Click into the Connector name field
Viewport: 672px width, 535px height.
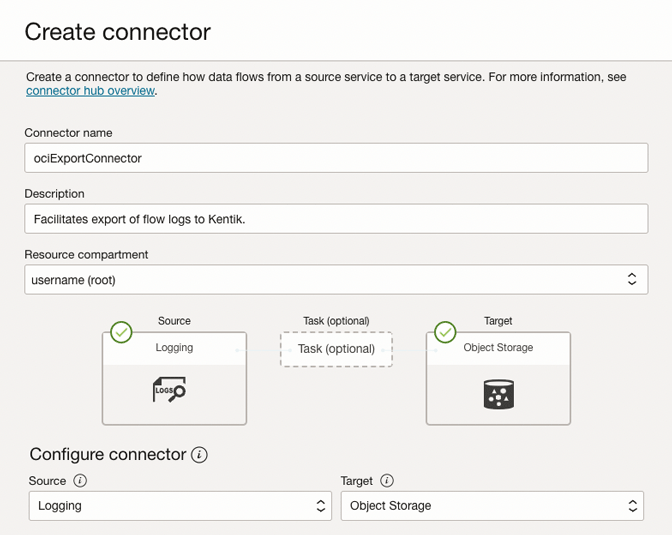point(335,158)
